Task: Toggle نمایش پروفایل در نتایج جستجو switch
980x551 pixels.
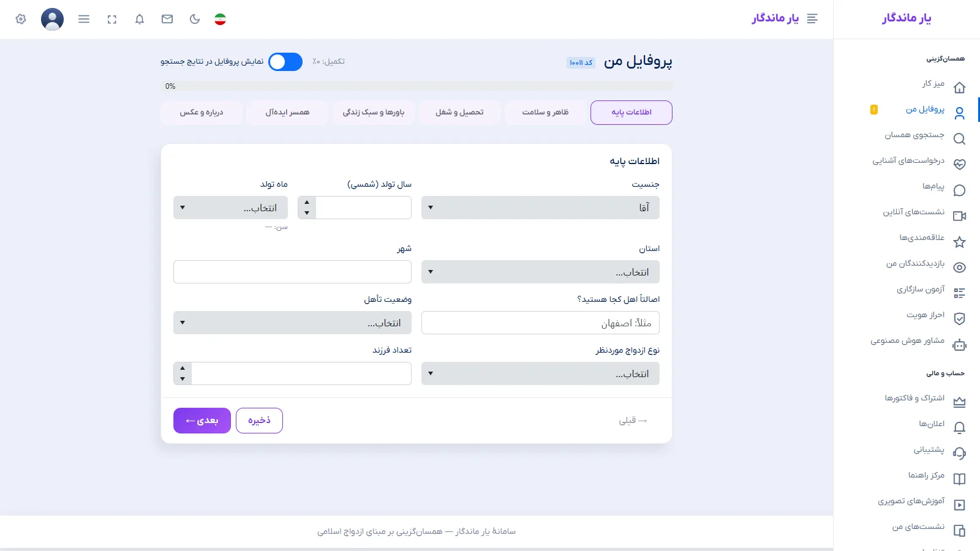Action: pyautogui.click(x=285, y=62)
